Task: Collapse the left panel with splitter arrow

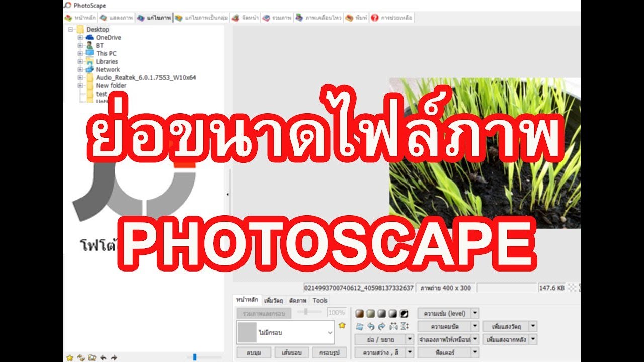Action: (x=227, y=194)
